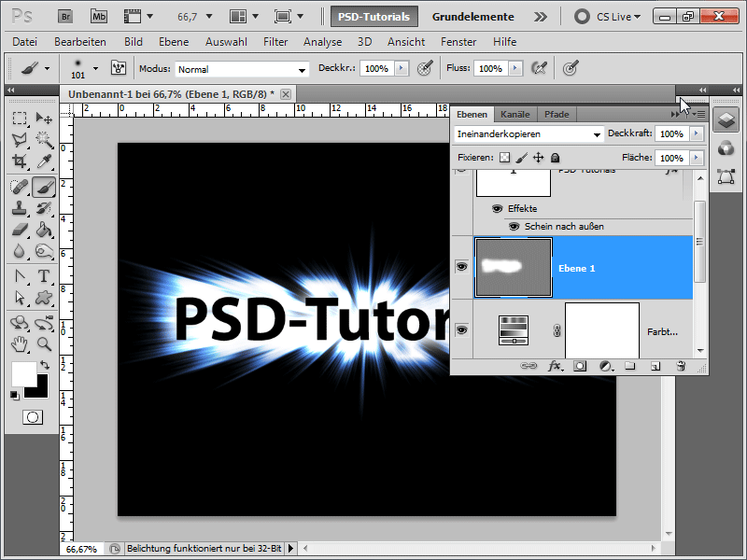Hide the Ebene 1 layer
The image size is (747, 560).
pos(461,268)
